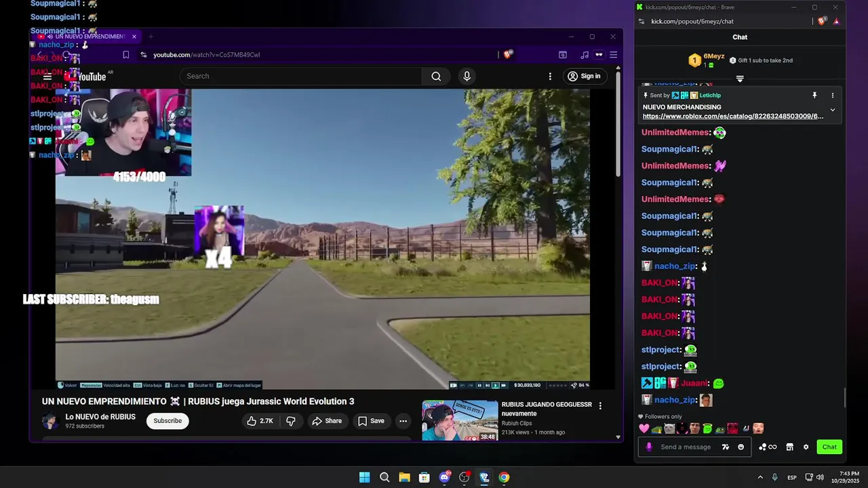The height and width of the screenshot is (488, 868).
Task: Click the channel points infinity icon
Action: [x=768, y=447]
